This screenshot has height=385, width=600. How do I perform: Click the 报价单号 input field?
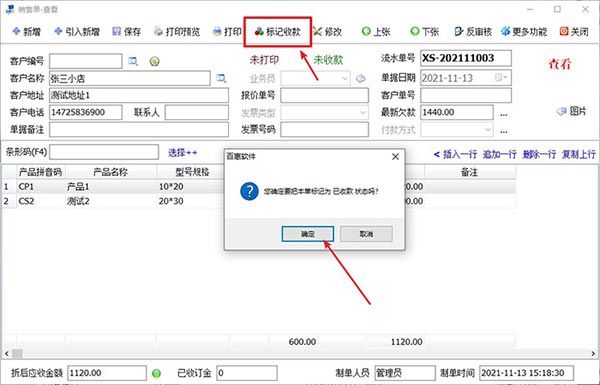(324, 95)
